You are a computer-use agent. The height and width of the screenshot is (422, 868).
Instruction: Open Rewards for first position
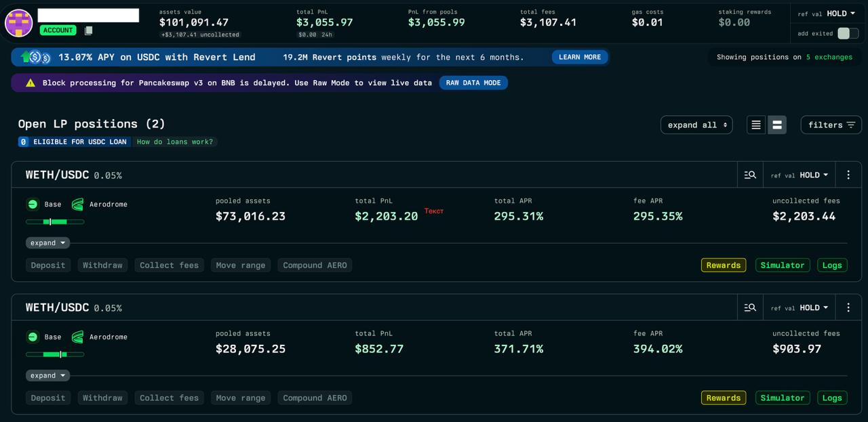coord(724,265)
